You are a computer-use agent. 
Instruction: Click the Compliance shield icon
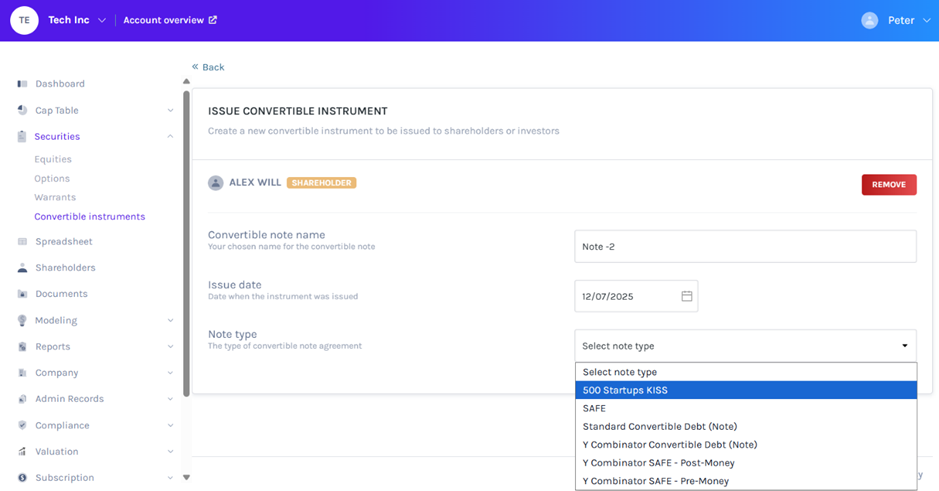click(22, 425)
